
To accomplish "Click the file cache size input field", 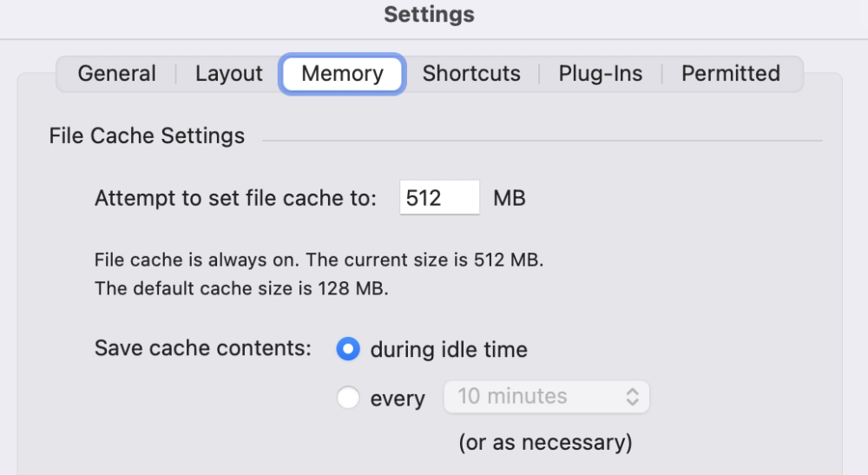I will pyautogui.click(x=439, y=198).
